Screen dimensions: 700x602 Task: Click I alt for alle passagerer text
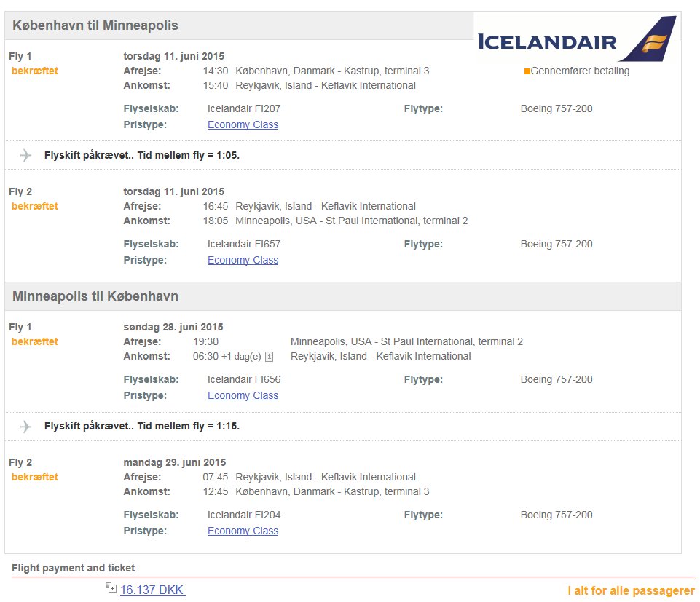tap(632, 590)
